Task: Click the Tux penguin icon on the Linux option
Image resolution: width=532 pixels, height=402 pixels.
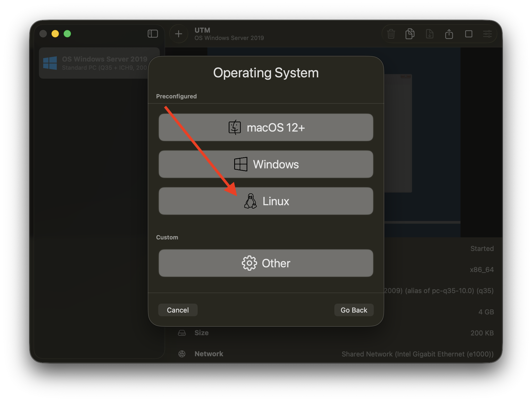Action: click(251, 201)
